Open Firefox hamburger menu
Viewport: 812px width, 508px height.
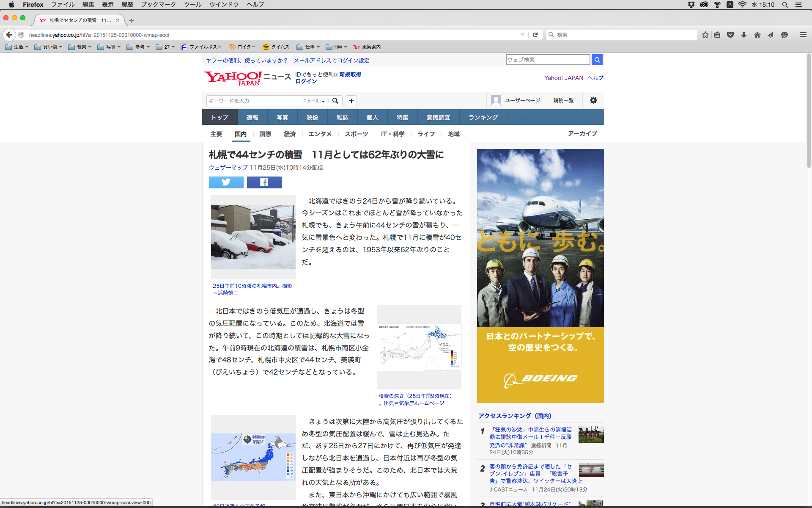[803, 35]
